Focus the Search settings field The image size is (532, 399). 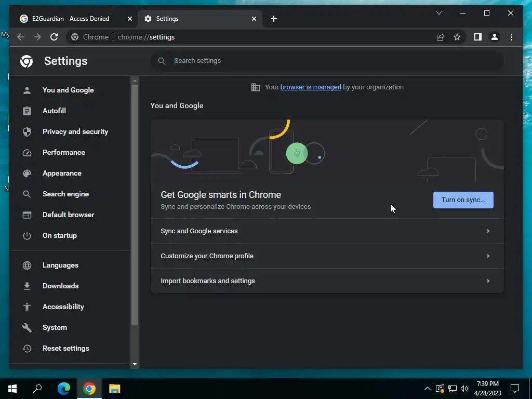pyautogui.click(x=327, y=61)
